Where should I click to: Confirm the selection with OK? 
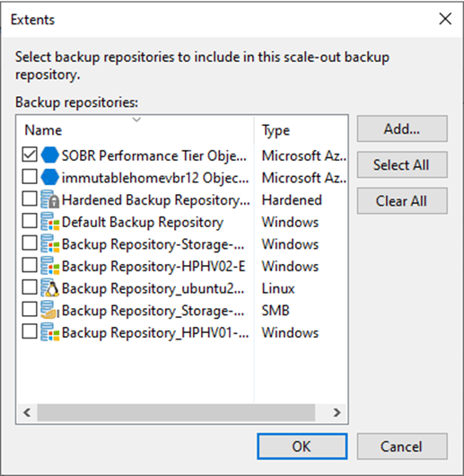click(302, 446)
